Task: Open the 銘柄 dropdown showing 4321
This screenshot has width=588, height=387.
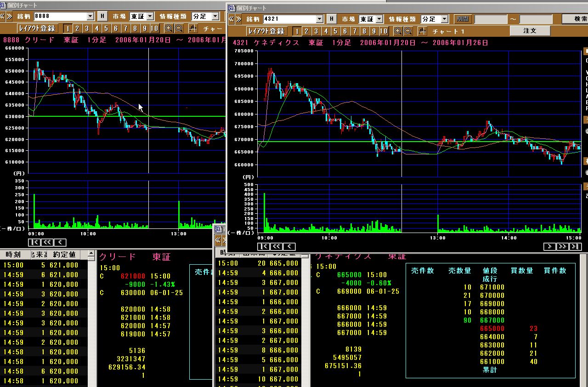Action: point(320,19)
